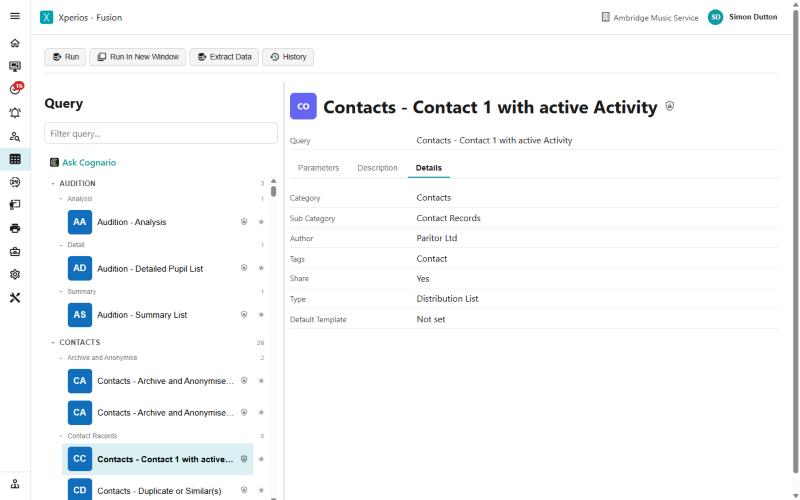Star the Audition - Summary List query
800x500 pixels.
point(261,315)
